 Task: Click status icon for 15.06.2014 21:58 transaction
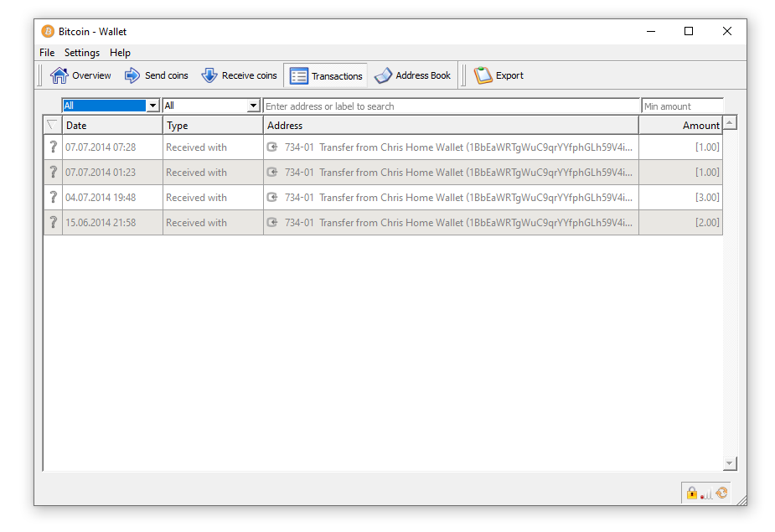[x=53, y=223]
